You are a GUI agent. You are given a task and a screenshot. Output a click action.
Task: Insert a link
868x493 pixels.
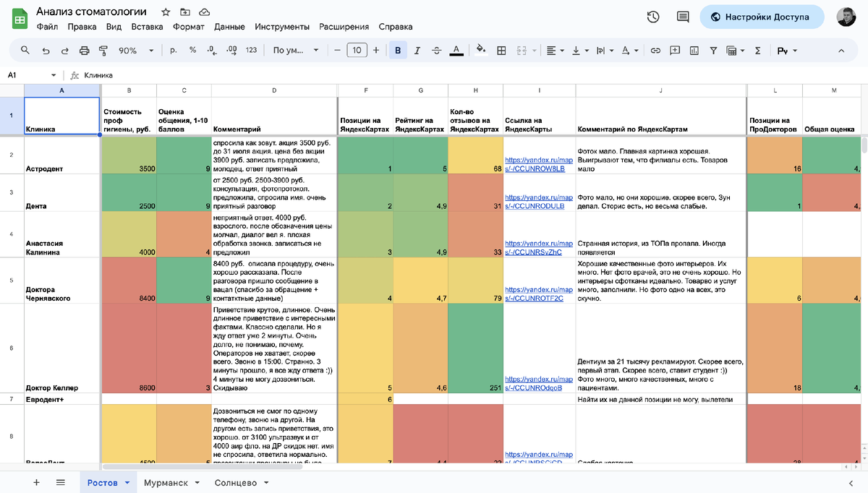pyautogui.click(x=655, y=51)
